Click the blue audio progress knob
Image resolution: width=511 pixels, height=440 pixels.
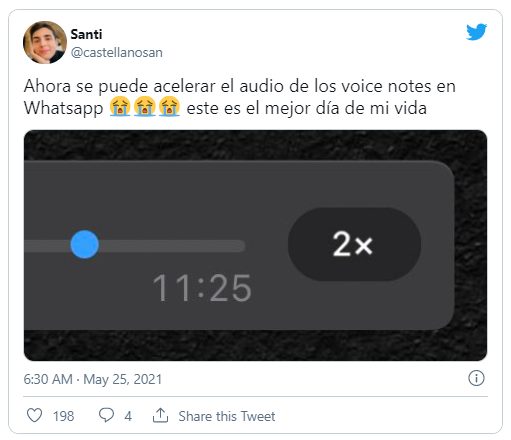[x=85, y=244]
